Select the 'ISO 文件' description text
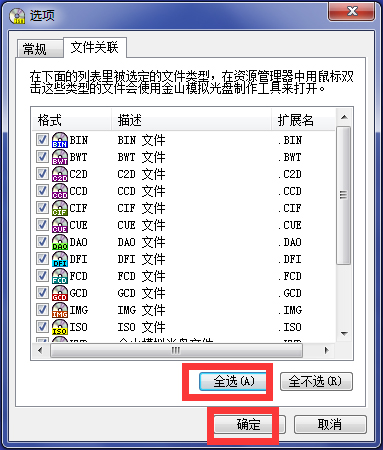This screenshot has width=383, height=450. (x=141, y=327)
